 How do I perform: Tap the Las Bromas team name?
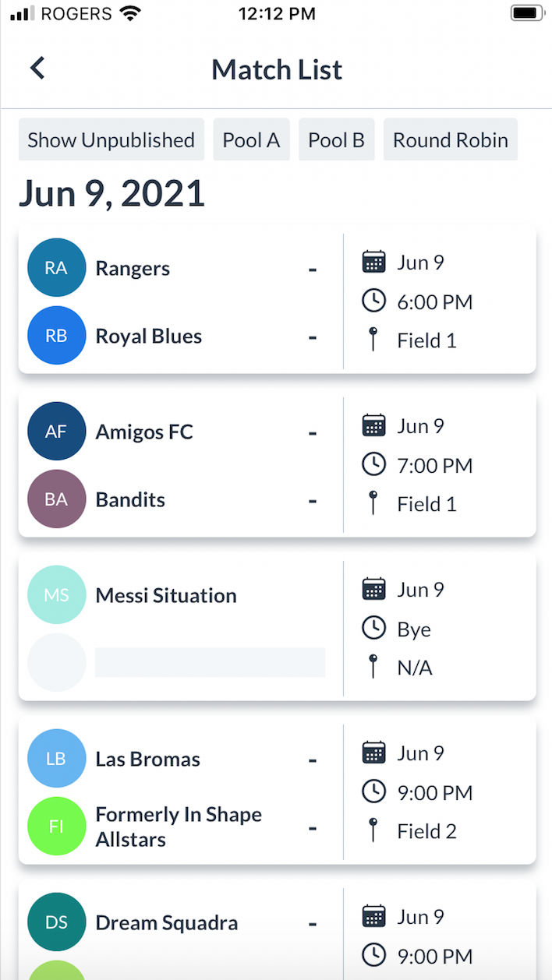pos(147,760)
